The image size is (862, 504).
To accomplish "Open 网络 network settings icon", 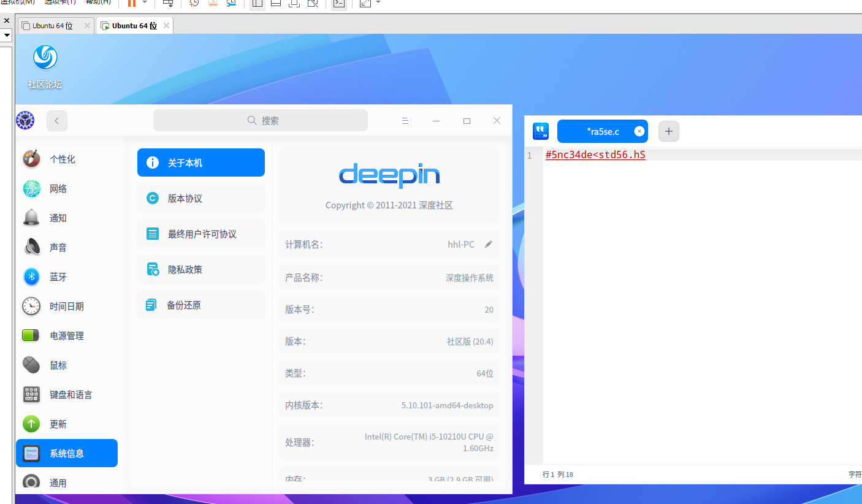I will (31, 188).
